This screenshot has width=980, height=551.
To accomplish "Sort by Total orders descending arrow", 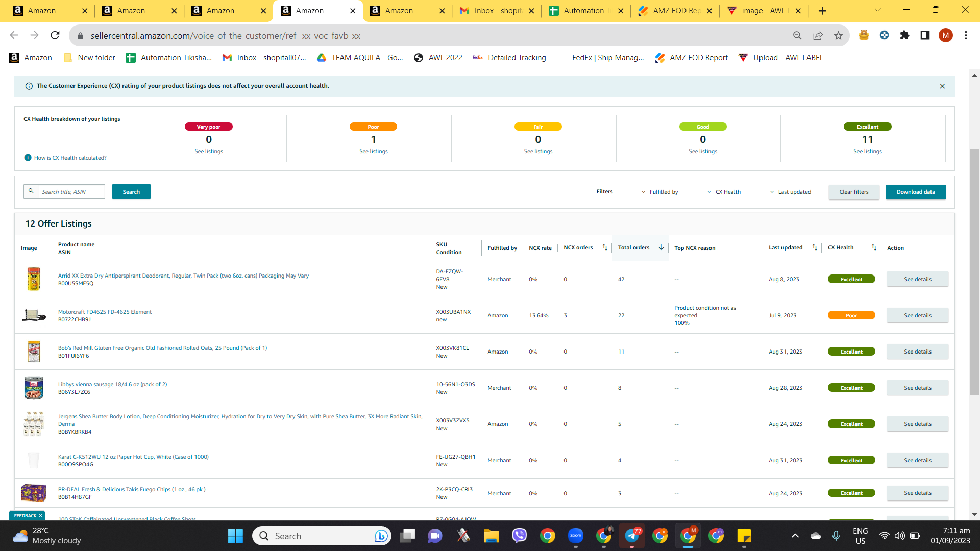I will [x=661, y=247].
